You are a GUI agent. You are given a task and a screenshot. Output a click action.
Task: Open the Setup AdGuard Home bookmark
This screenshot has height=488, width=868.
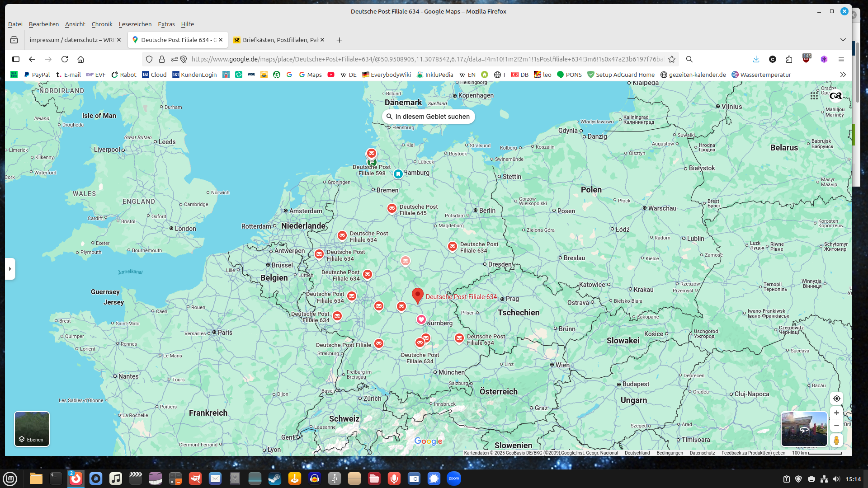click(x=621, y=75)
